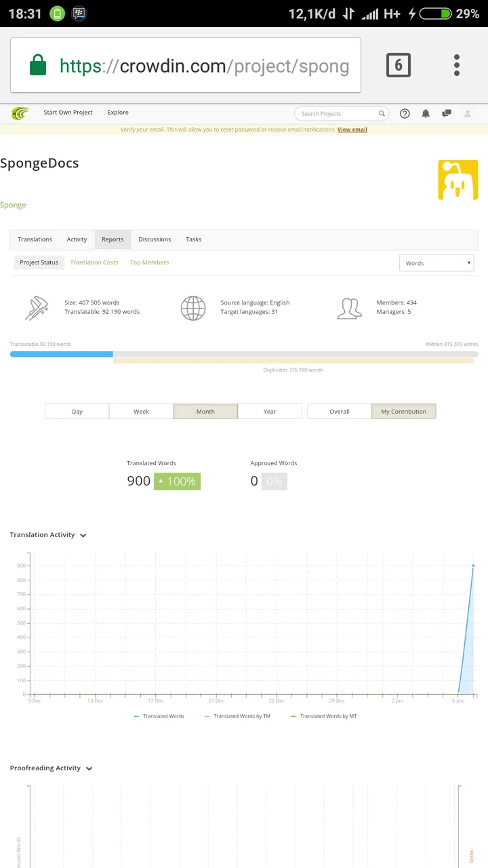Switch to the Activity tab
The width and height of the screenshot is (488, 868).
77,239
